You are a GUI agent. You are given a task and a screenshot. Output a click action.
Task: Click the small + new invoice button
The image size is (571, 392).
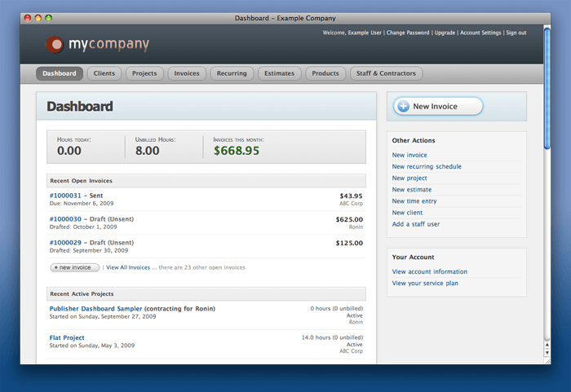pyautogui.click(x=75, y=267)
